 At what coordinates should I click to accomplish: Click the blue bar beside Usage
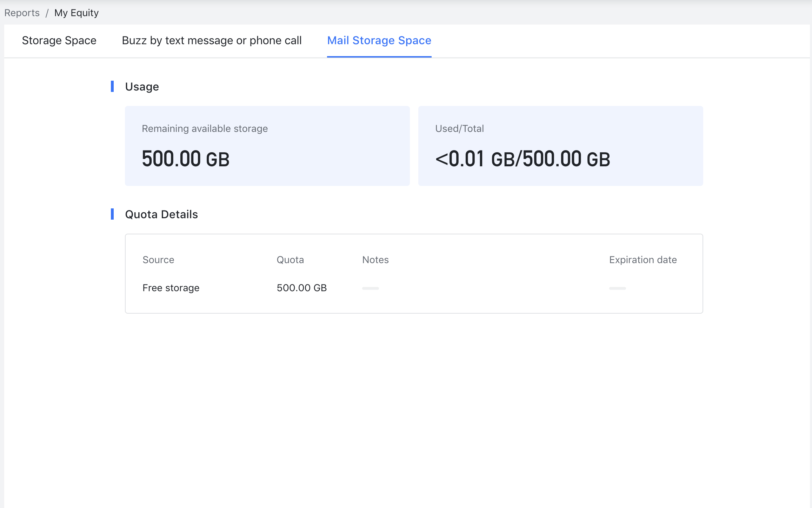(112, 86)
